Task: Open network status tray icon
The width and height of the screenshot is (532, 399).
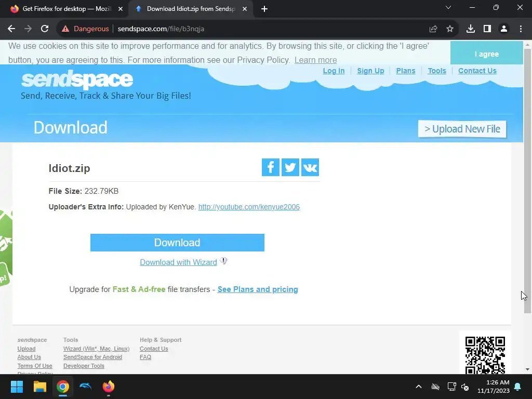Action: pos(451,387)
